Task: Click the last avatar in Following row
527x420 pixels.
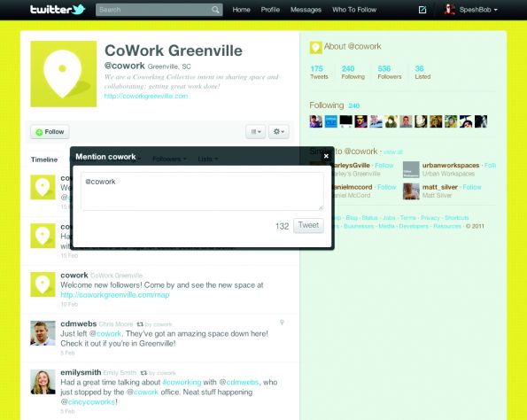Action: (481, 121)
